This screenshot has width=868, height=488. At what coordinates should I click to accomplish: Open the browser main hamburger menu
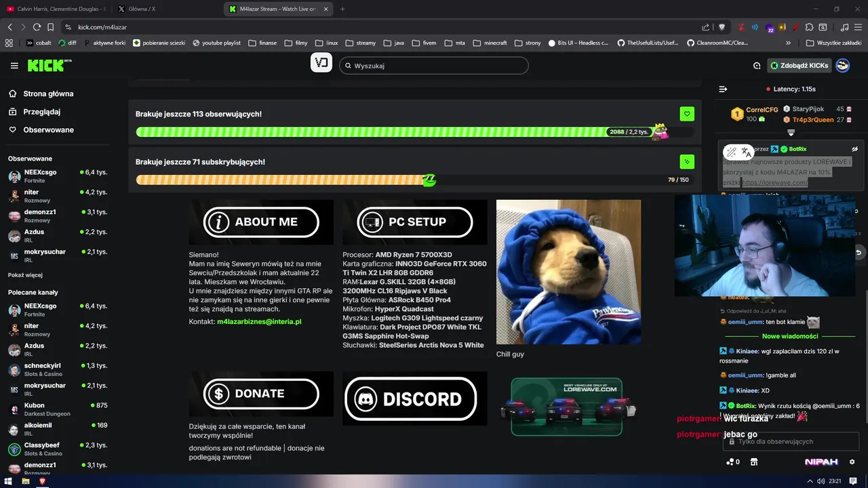click(859, 27)
